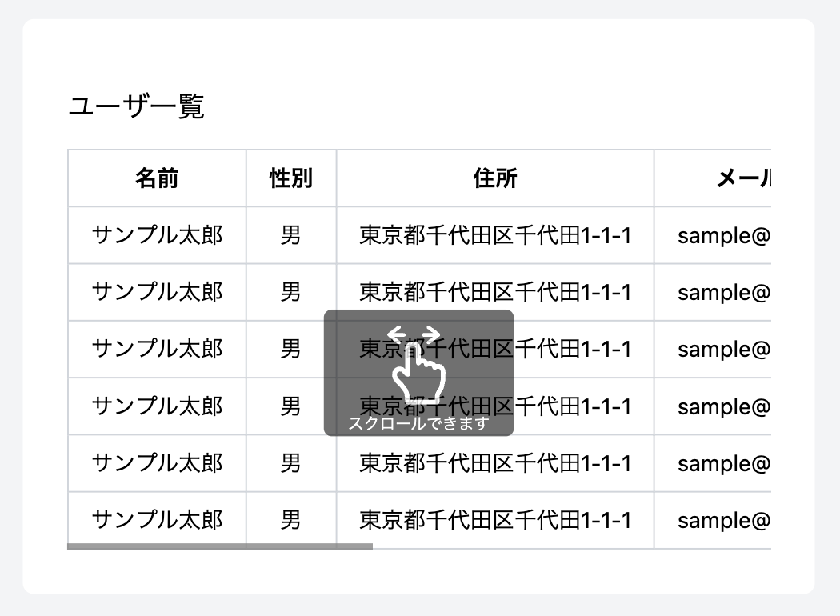Select the メール column header
Viewport: 840px width, 616px height.
coord(742,178)
